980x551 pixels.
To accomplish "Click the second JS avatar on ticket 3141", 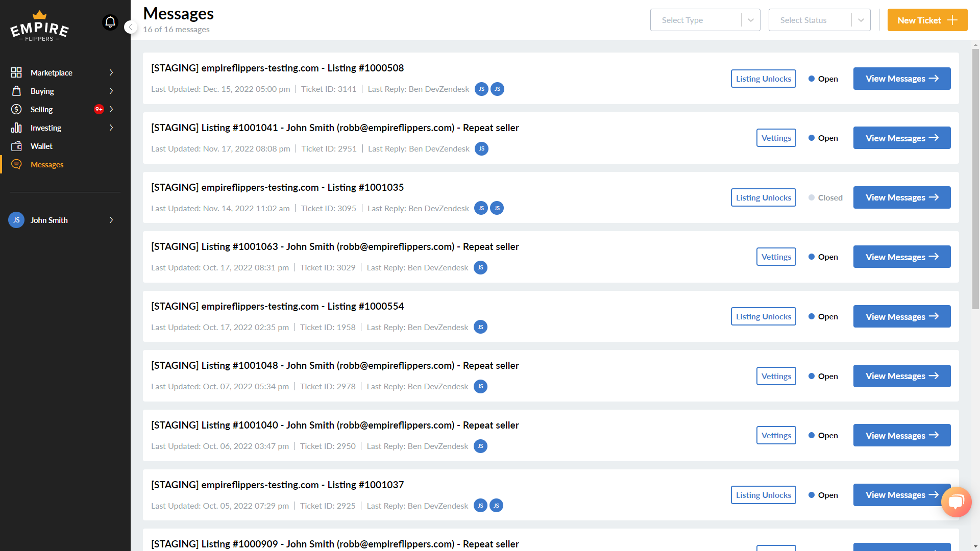I will [x=497, y=89].
